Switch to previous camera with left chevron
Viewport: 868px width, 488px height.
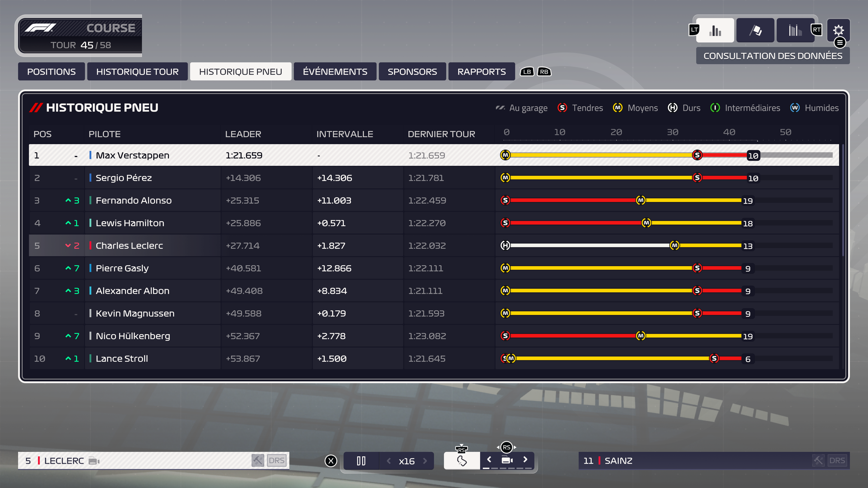click(489, 459)
